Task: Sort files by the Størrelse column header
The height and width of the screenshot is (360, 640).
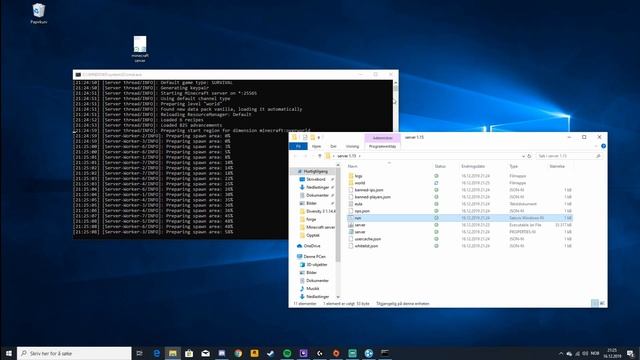Action: (557, 166)
